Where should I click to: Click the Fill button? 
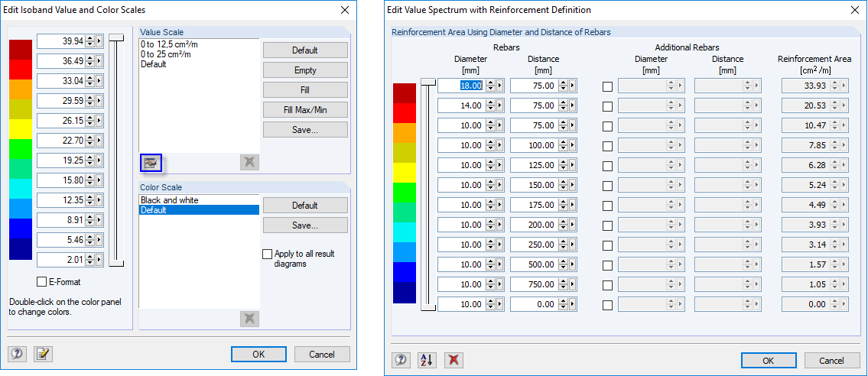(x=305, y=90)
